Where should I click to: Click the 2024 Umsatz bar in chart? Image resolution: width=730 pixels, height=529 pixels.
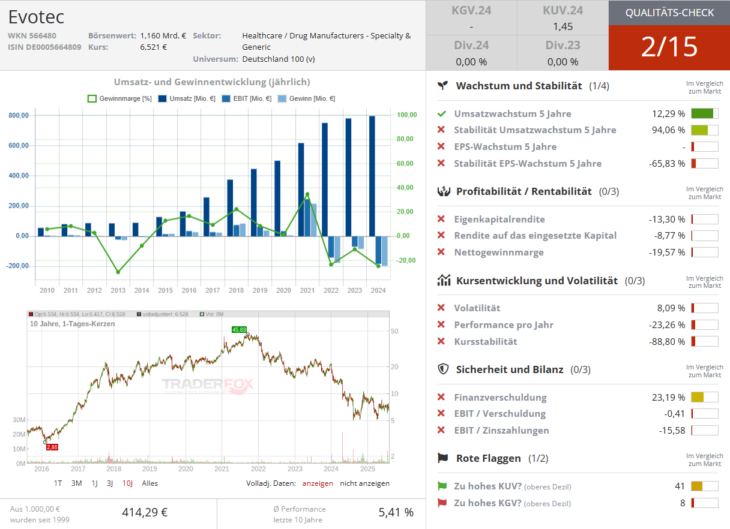click(x=372, y=176)
